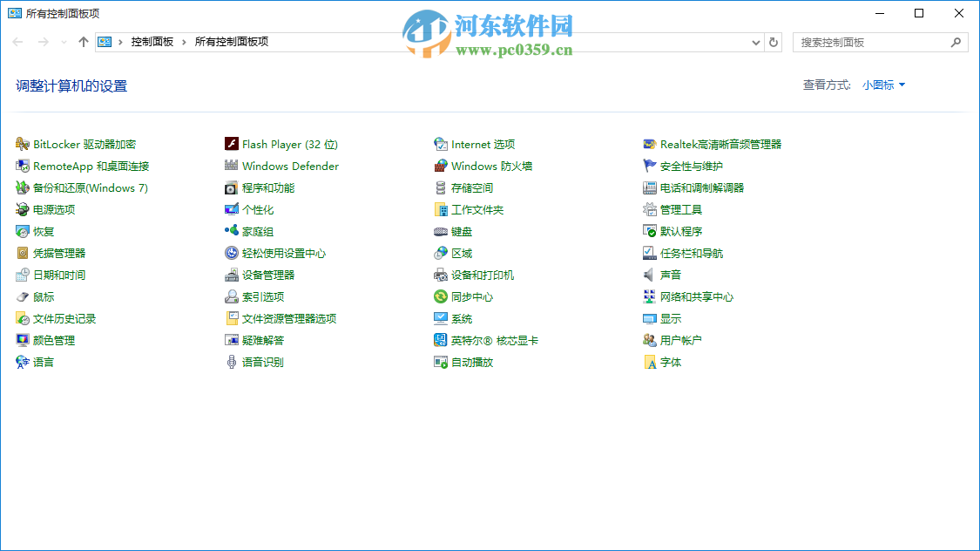Click the 调整计算机的设置 heading
Image resolution: width=980 pixels, height=551 pixels.
72,86
